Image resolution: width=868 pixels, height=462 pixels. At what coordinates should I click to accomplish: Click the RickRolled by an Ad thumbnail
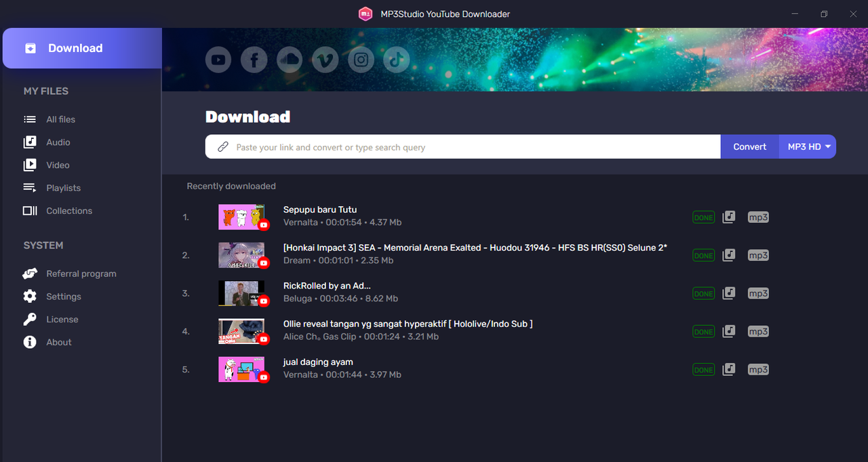point(242,293)
